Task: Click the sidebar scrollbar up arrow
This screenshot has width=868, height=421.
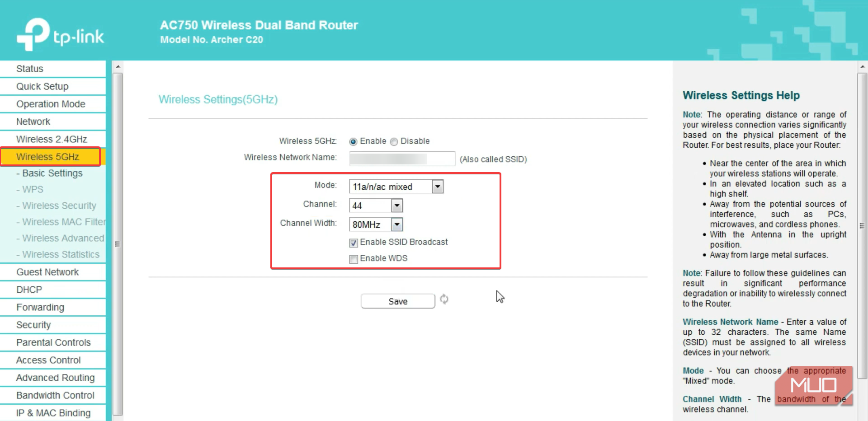Action: [x=118, y=66]
